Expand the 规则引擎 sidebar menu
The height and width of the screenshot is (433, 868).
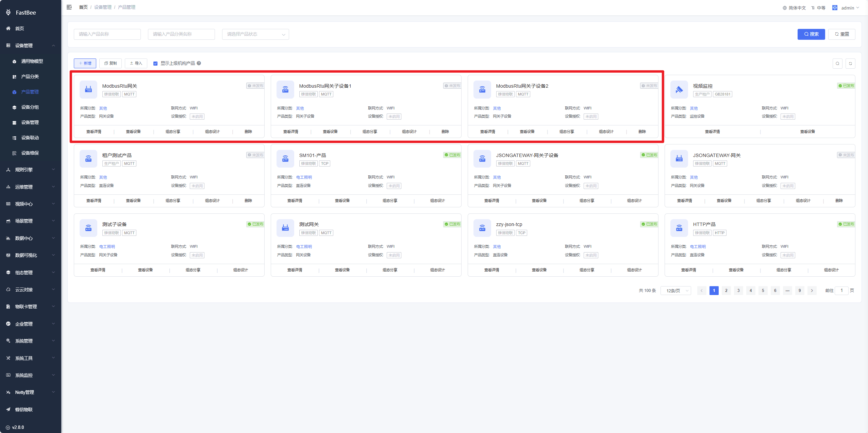coord(31,170)
